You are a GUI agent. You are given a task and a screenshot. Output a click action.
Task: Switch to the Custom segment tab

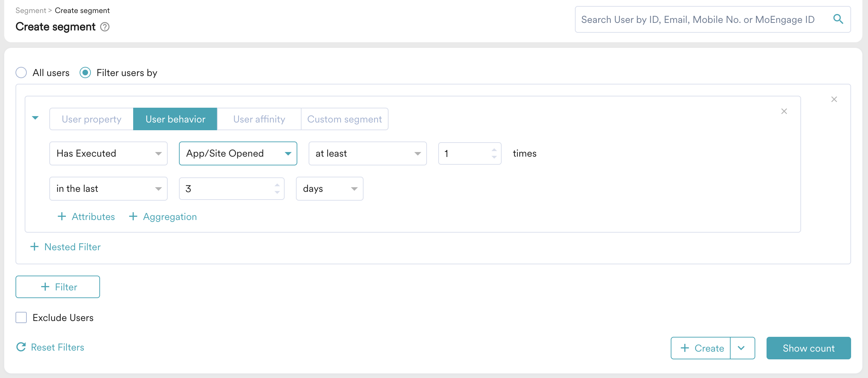[344, 119]
